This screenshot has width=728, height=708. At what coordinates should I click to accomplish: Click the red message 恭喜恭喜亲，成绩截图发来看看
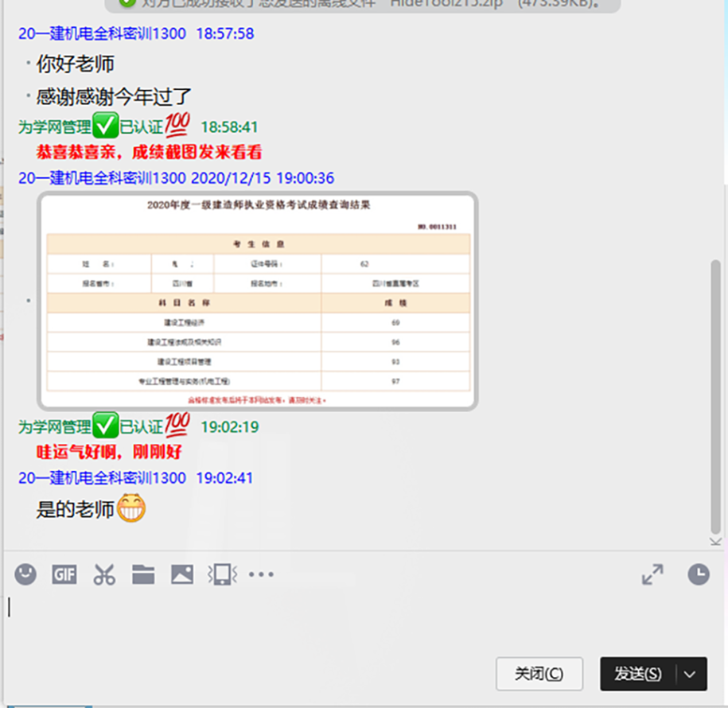149,152
